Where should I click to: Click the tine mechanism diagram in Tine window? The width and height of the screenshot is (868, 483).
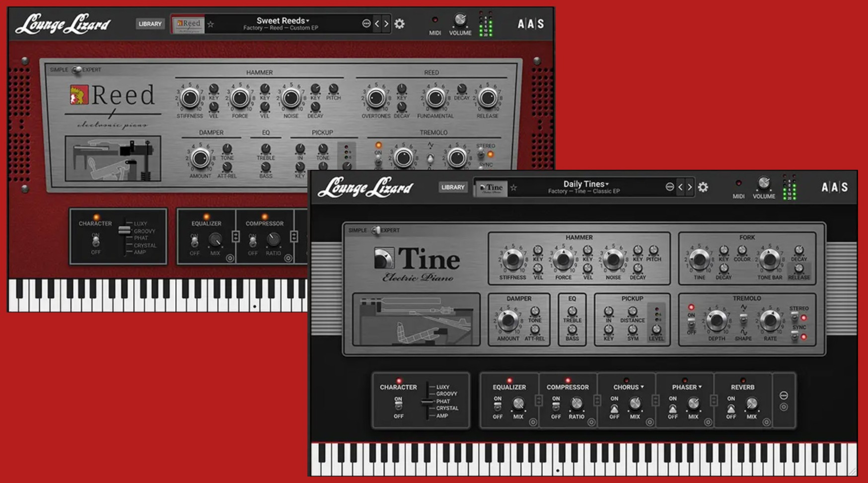(416, 319)
